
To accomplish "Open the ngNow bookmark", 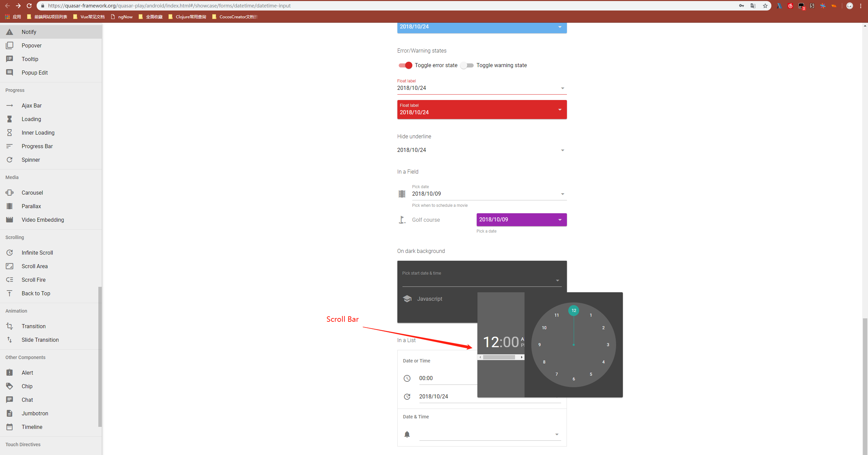I will coord(122,17).
